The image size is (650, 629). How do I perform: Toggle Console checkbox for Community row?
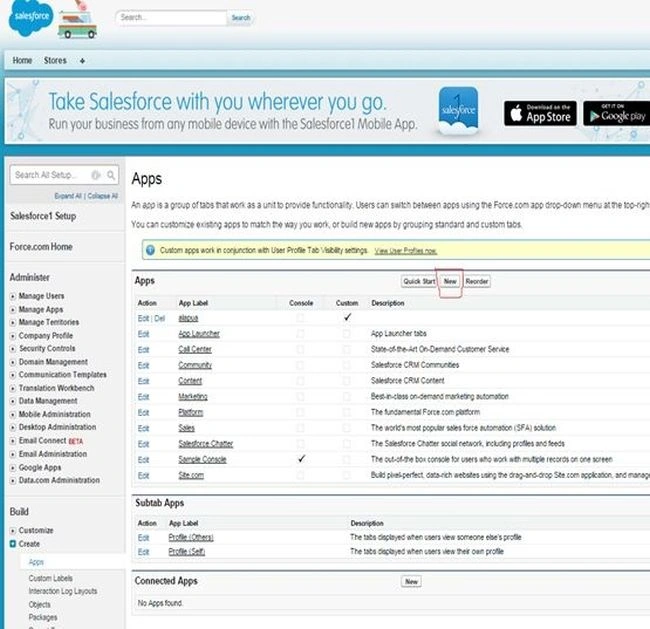click(x=300, y=365)
